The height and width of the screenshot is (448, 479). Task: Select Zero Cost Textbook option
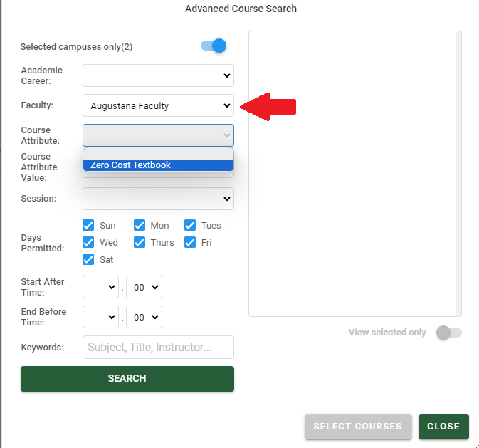158,165
